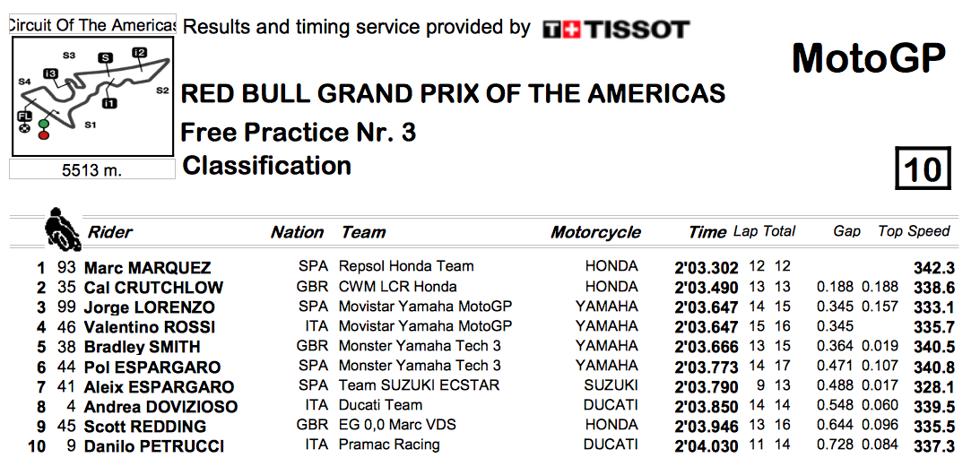Screen dimensions: 980x458
Task: Click the i2 intermediate marker
Action: click(139, 53)
